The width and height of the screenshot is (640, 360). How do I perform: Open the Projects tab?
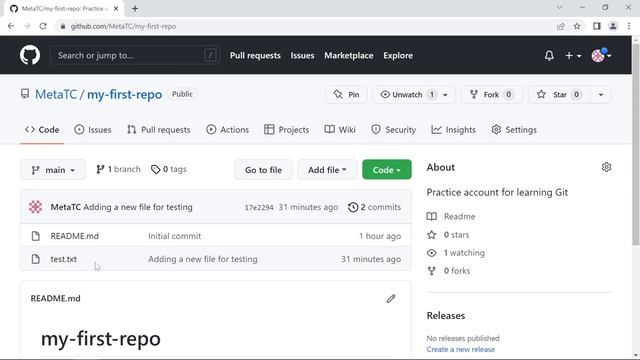[287, 130]
